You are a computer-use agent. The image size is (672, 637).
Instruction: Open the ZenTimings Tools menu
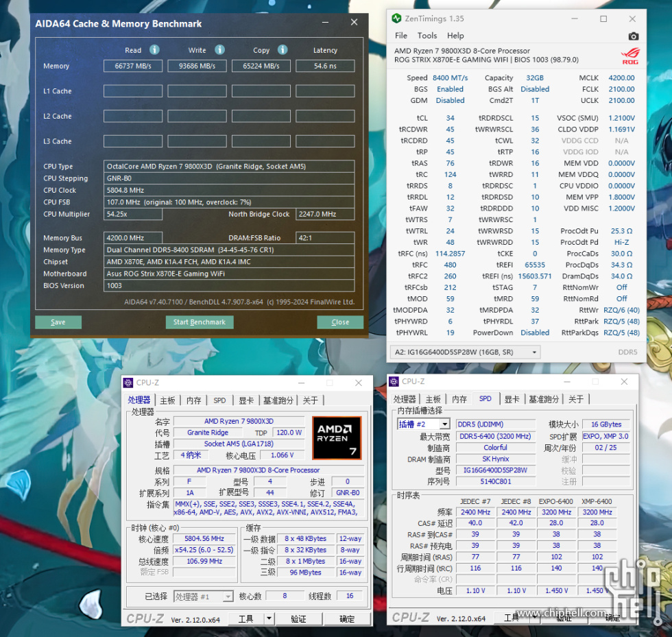(x=427, y=36)
